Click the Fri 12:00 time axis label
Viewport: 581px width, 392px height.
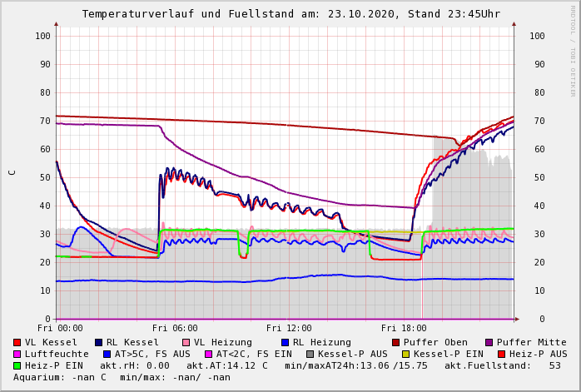coord(289,328)
